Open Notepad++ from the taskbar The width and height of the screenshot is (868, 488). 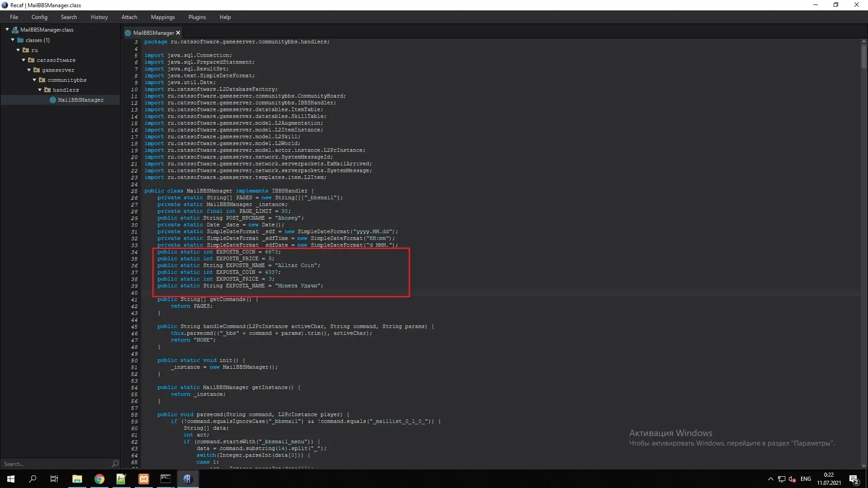(x=121, y=479)
